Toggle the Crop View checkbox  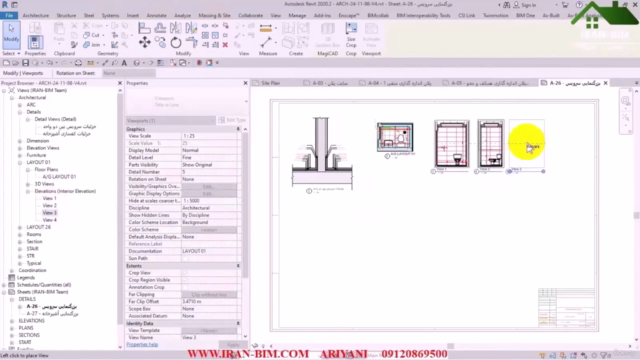coord(186,273)
